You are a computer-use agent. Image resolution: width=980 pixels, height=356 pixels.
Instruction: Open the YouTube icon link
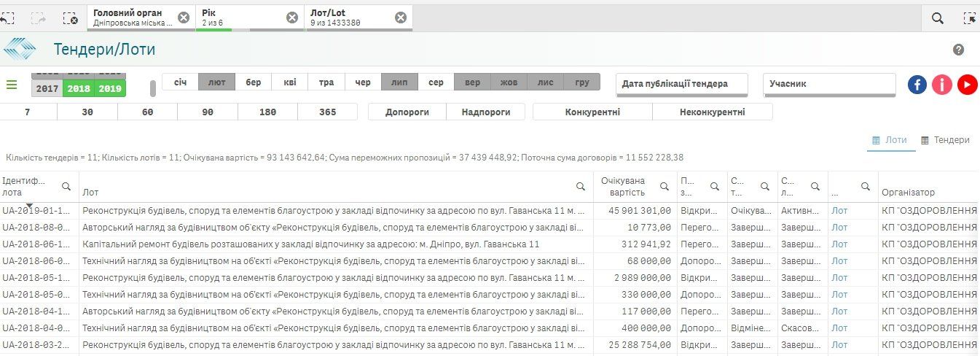point(967,85)
